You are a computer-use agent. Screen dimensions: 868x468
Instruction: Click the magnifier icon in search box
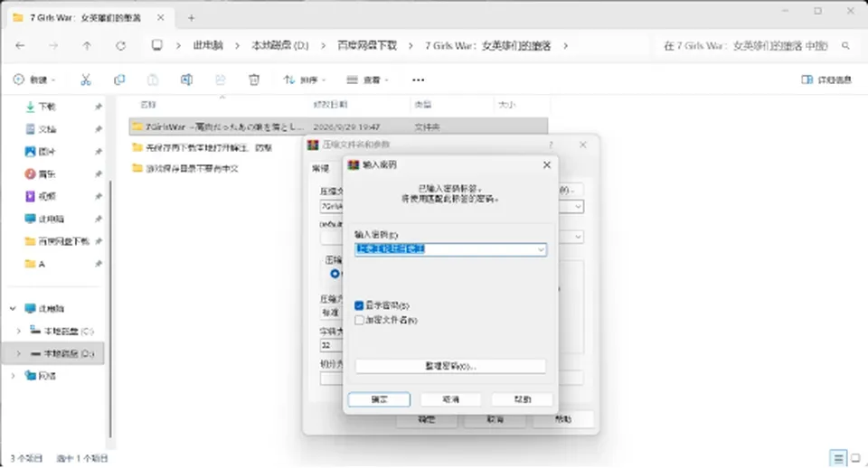845,46
